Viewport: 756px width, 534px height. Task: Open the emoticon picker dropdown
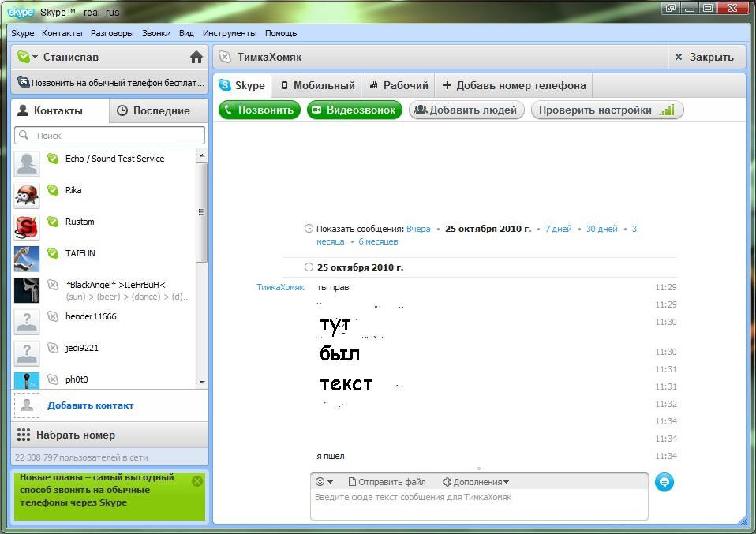click(324, 482)
